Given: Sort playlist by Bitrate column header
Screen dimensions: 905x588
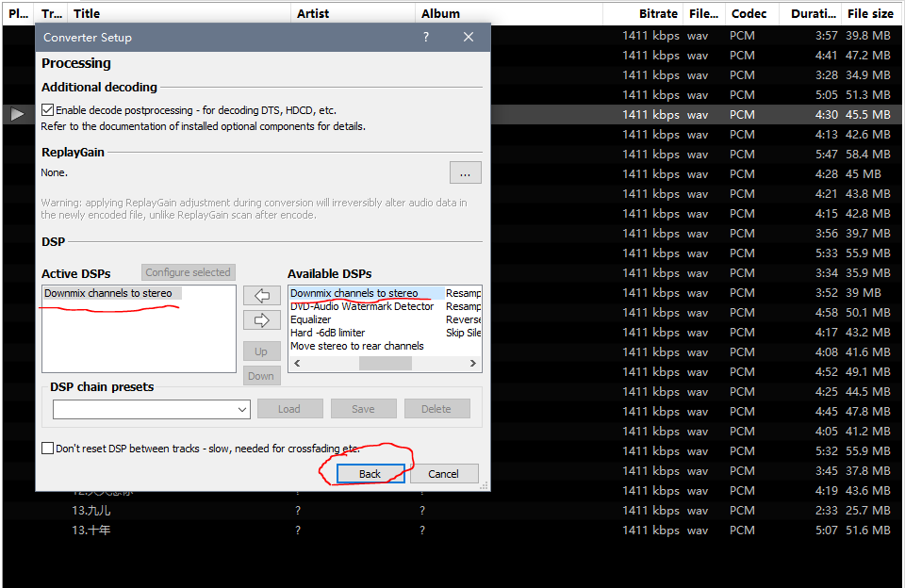Looking at the screenshot, I should [x=657, y=13].
